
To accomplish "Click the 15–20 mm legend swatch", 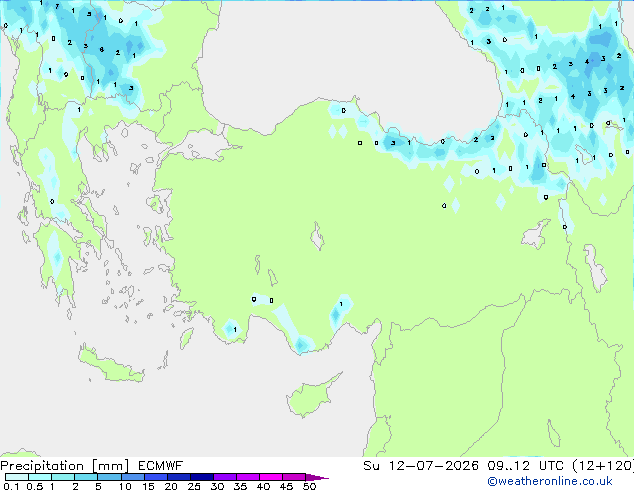I will click(x=156, y=477).
